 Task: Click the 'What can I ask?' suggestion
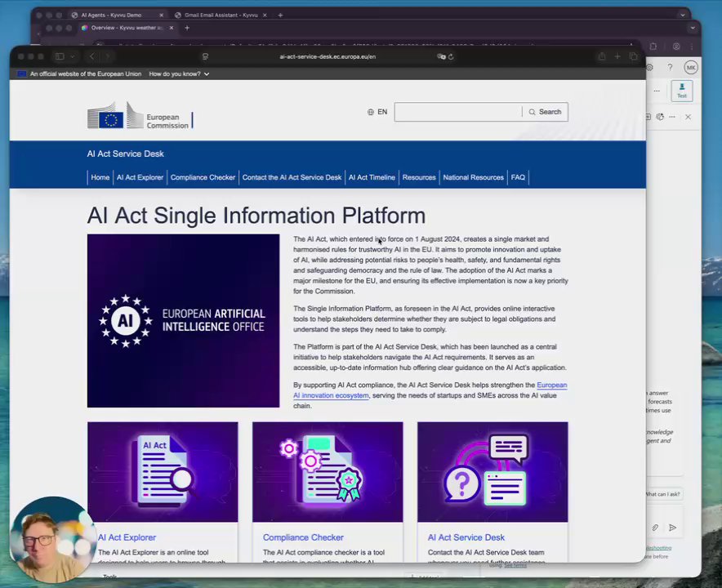(x=663, y=494)
